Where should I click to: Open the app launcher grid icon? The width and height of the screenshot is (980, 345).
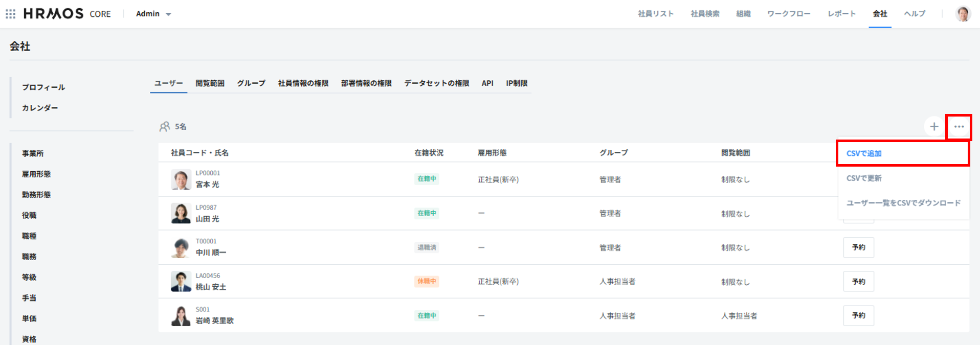10,14
